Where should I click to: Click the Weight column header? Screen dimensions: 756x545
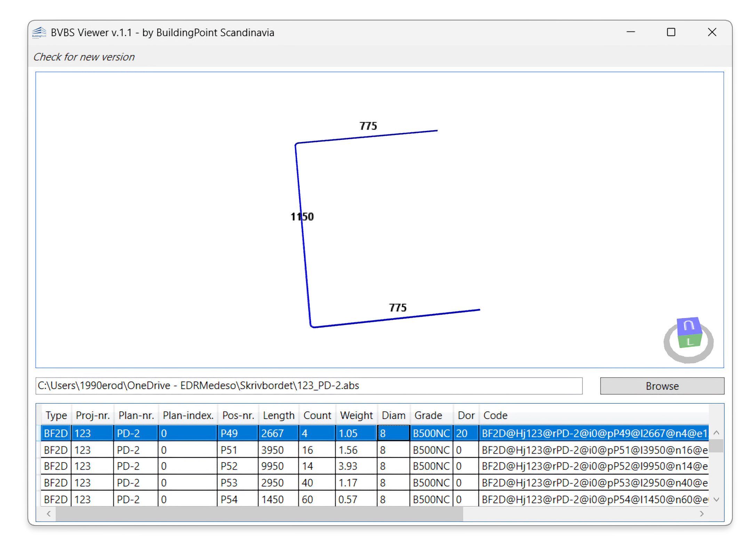coord(356,415)
